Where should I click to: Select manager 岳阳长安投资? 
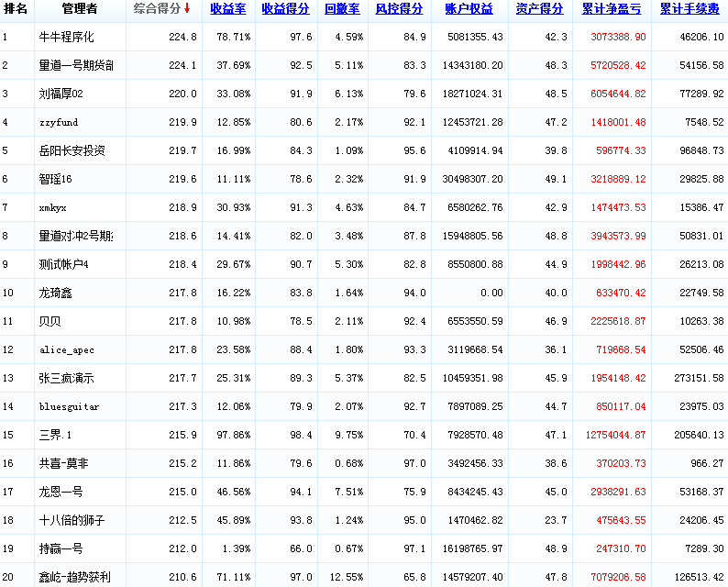coord(72,151)
